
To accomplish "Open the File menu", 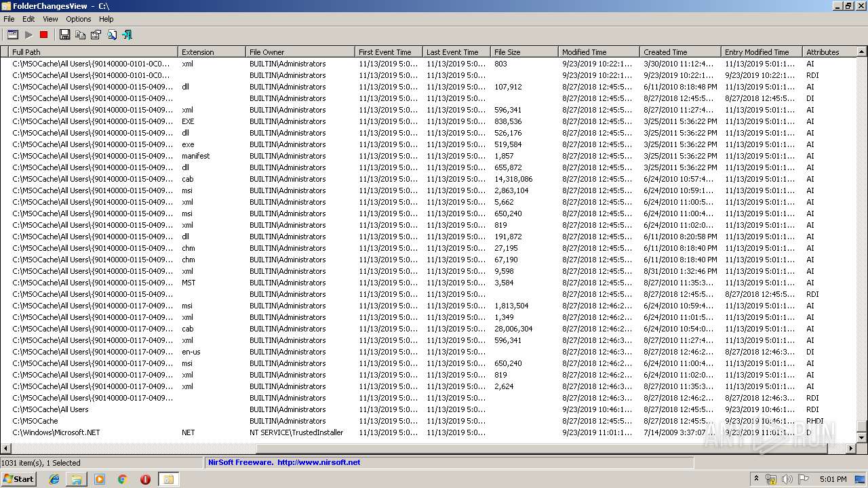I will [9, 19].
